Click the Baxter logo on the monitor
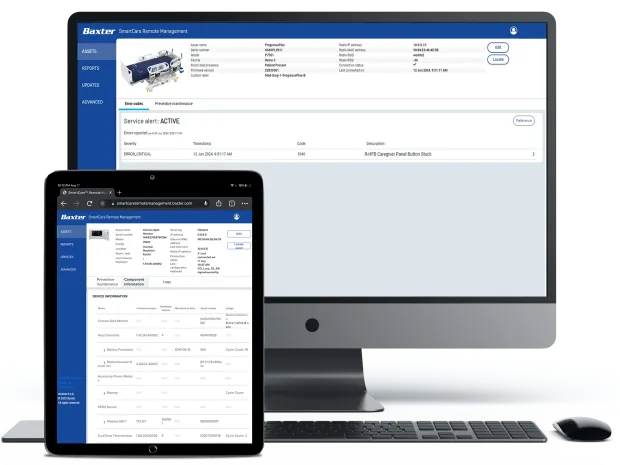The height and width of the screenshot is (465, 620). pyautogui.click(x=98, y=31)
